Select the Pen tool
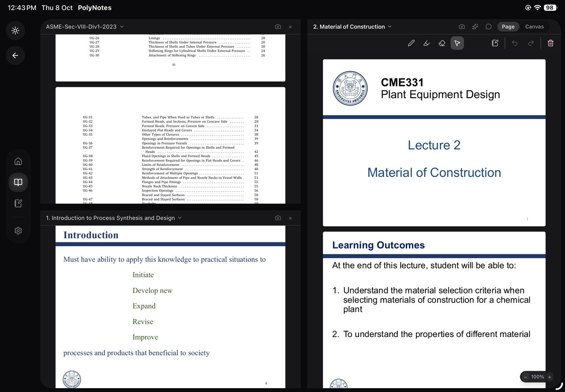 (x=411, y=43)
